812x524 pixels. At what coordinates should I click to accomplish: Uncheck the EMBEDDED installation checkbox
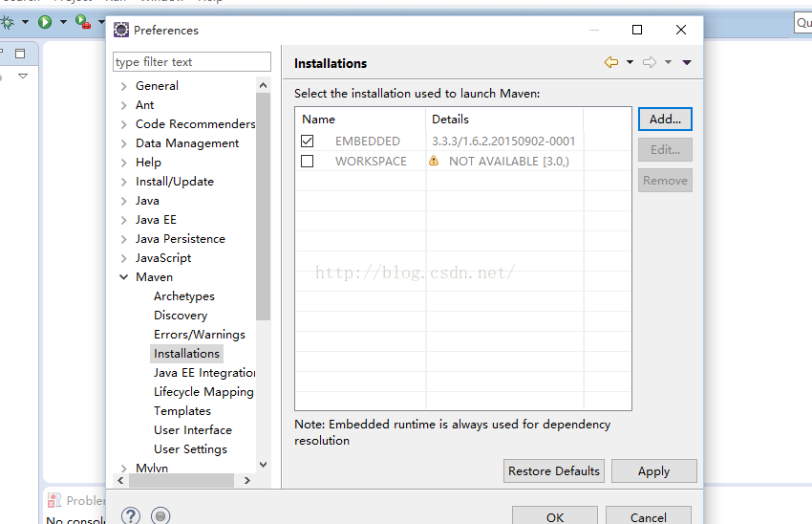click(307, 141)
